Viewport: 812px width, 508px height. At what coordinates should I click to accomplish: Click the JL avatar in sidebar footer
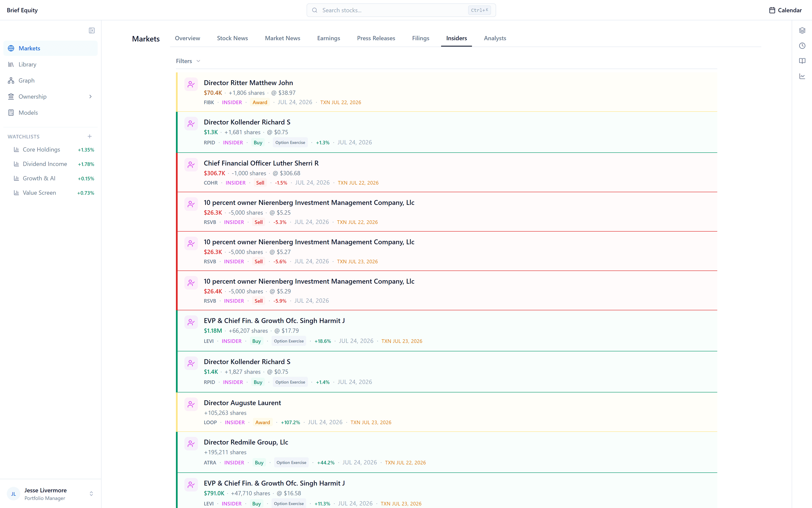pos(13,494)
